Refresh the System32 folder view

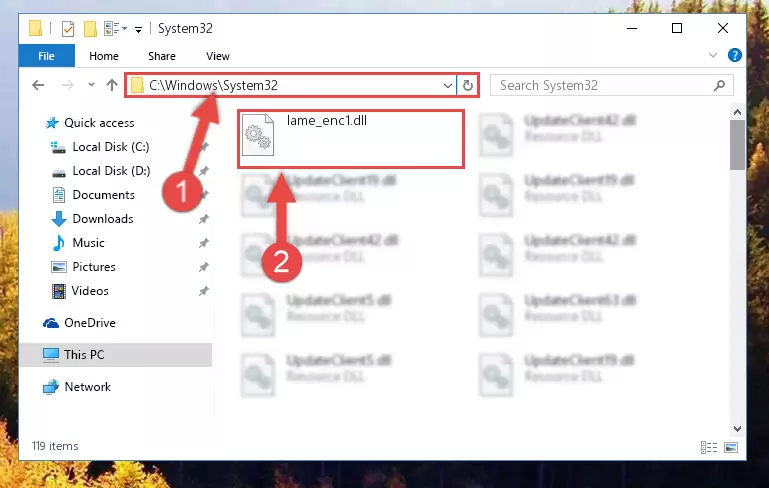tap(468, 85)
